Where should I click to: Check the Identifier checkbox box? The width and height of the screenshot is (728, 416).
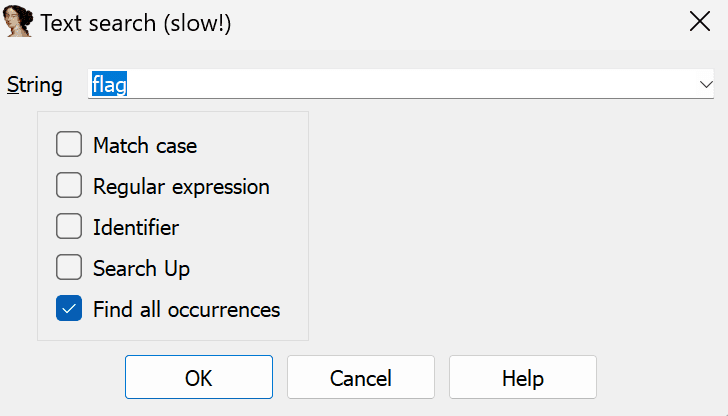click(69, 226)
